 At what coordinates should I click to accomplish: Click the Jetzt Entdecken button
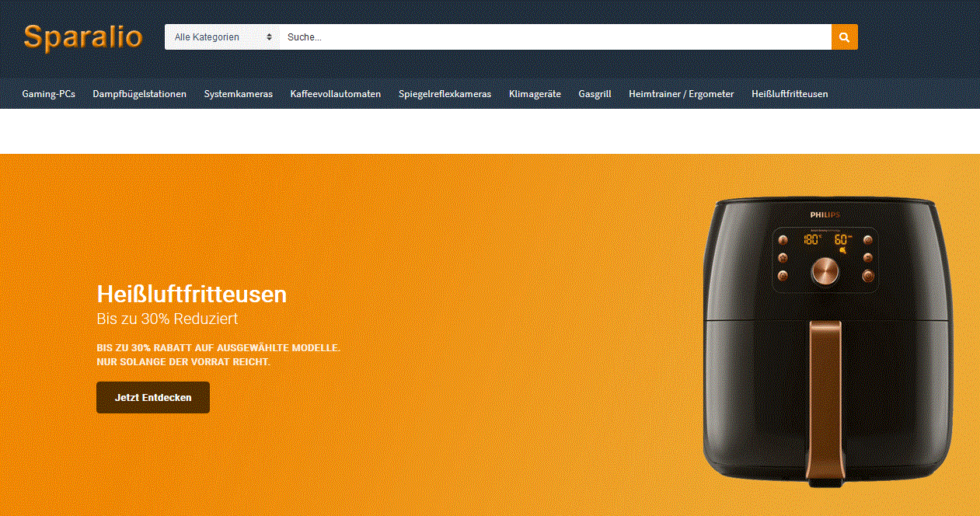(x=153, y=397)
